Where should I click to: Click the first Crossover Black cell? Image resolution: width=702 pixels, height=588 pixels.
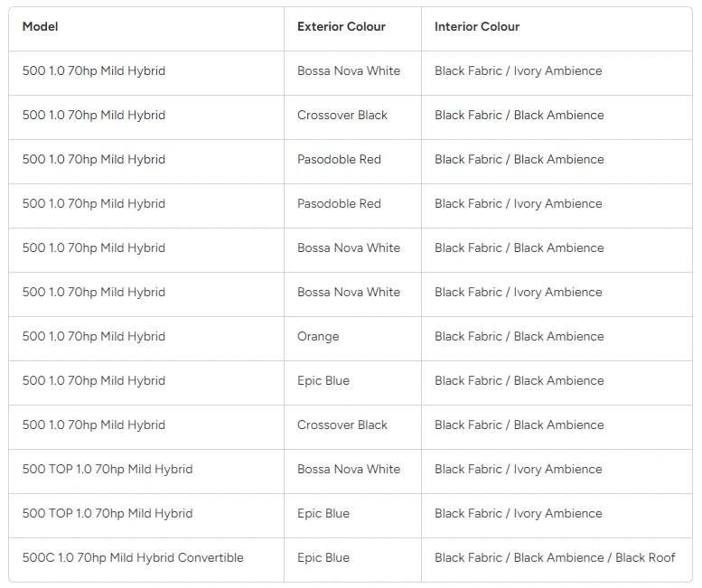pyautogui.click(x=342, y=116)
